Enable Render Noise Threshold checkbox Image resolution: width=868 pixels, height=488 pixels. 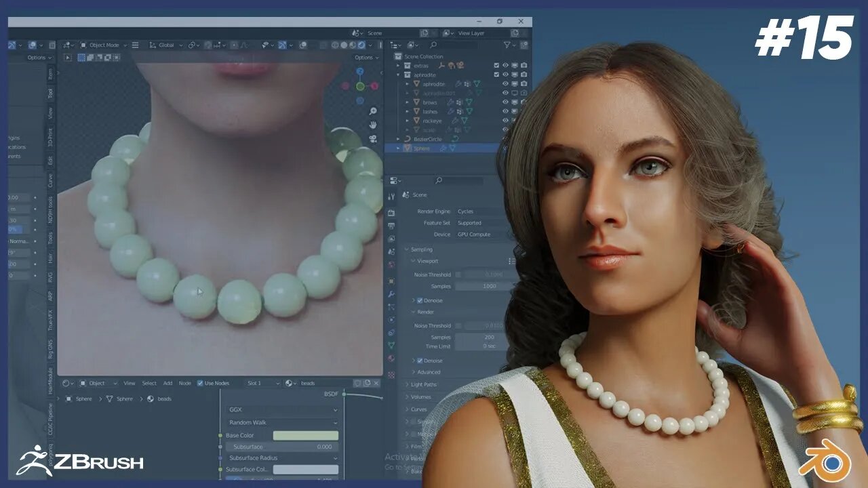pyautogui.click(x=458, y=325)
